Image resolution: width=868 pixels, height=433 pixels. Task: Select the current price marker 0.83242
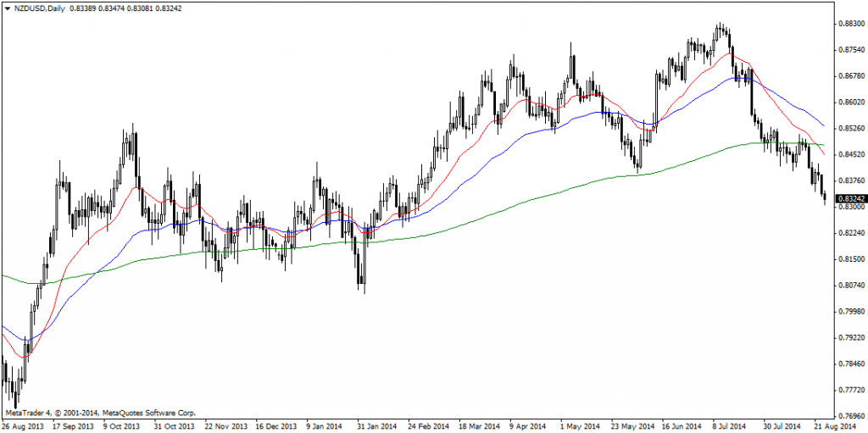(847, 199)
